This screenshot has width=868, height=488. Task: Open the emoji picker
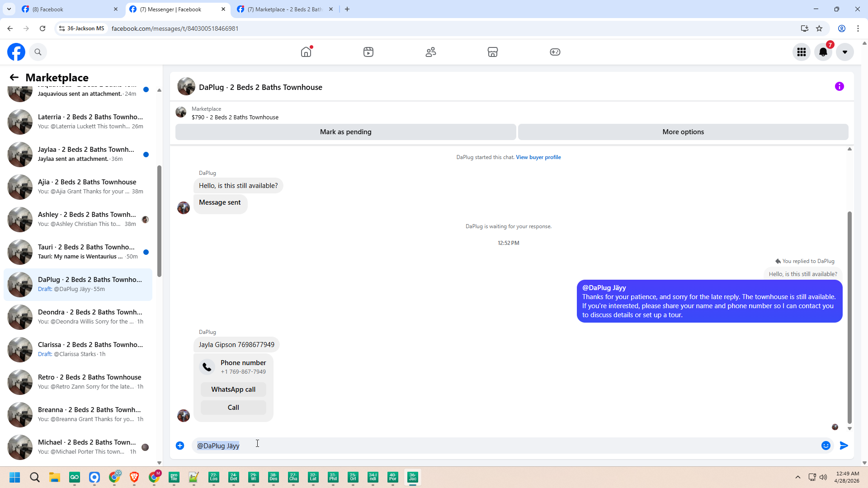coord(826,446)
